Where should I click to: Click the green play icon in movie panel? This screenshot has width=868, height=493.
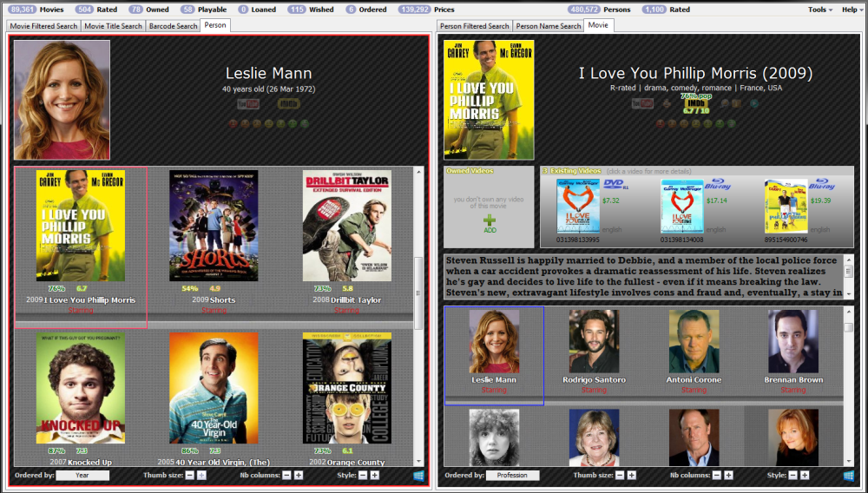click(x=754, y=103)
